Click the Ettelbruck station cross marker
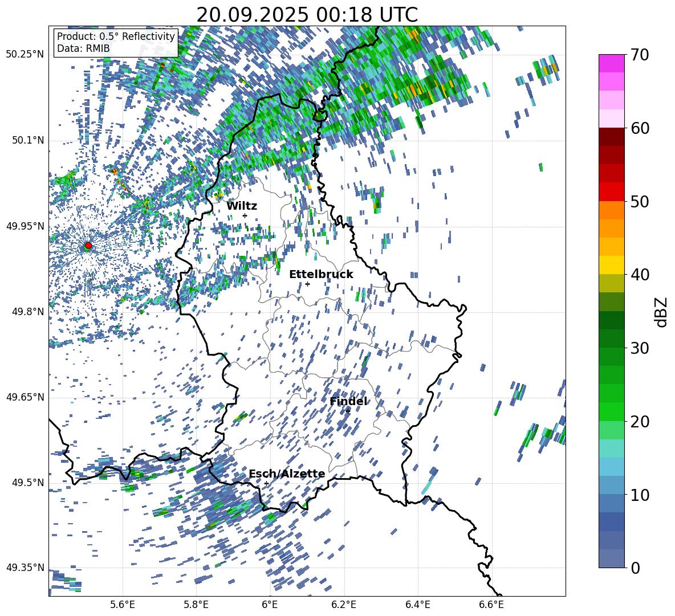The image size is (675, 616). pos(307,284)
